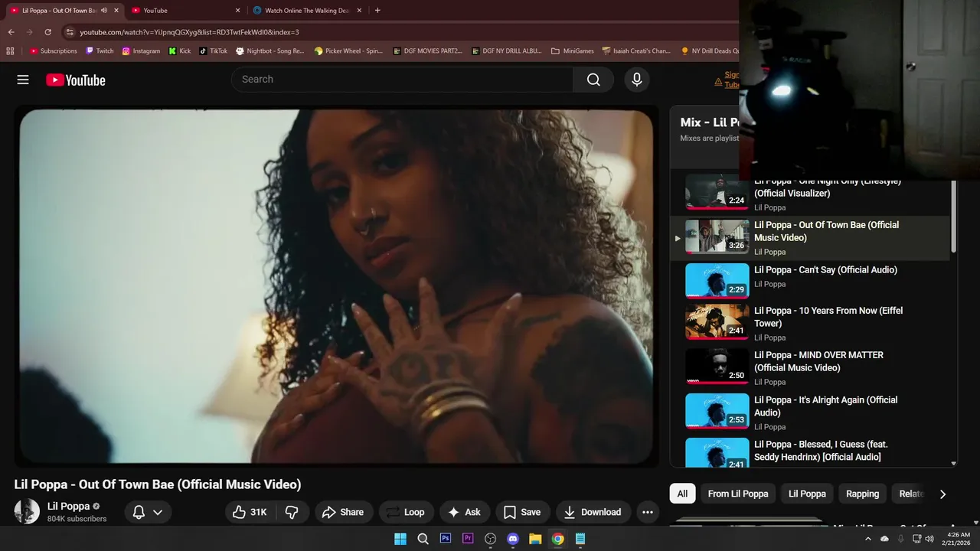Click the YouTube home logo
The height and width of the screenshot is (551, 980).
pos(76,80)
